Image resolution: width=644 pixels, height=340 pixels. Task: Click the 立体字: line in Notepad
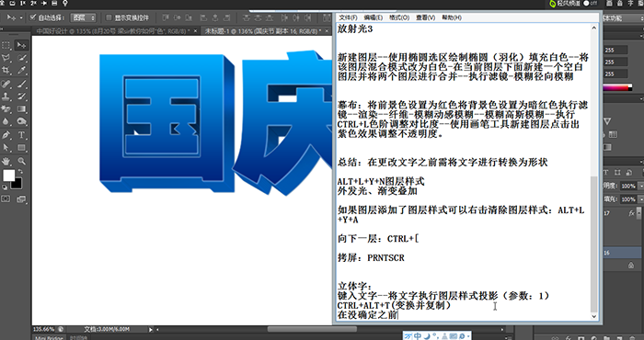point(355,287)
